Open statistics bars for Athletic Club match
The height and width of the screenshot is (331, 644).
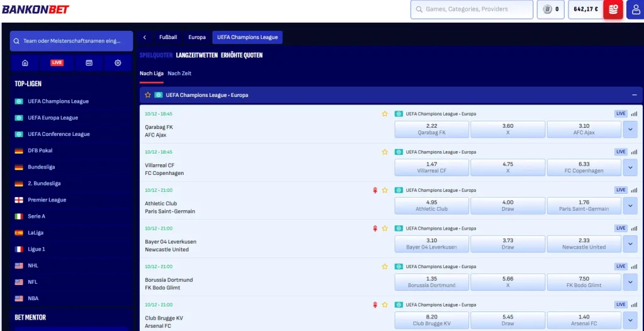pos(634,191)
